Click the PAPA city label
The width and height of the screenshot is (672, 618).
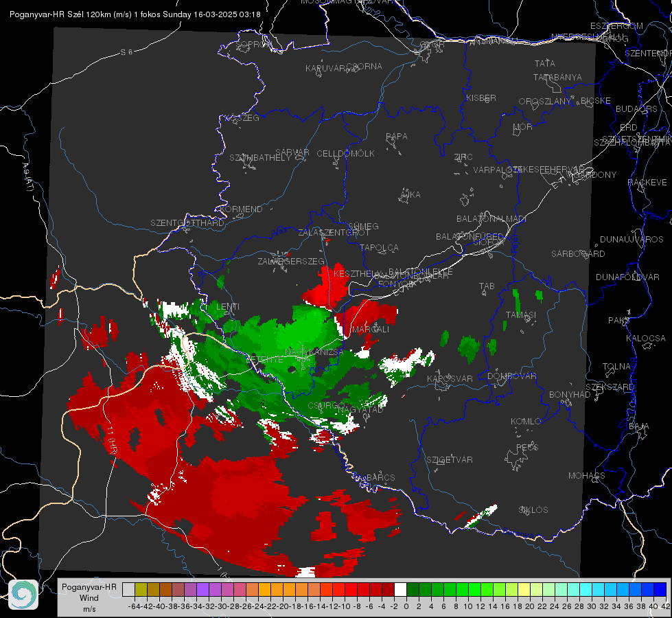pyautogui.click(x=397, y=137)
